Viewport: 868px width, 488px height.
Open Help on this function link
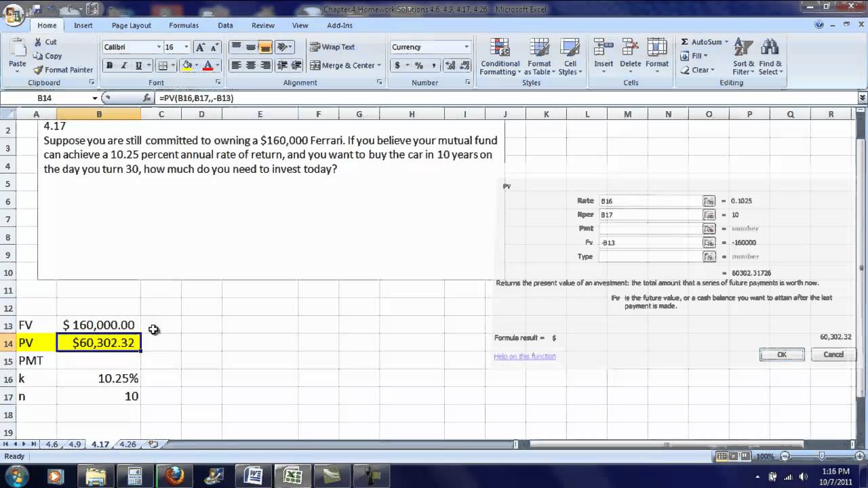pos(525,357)
